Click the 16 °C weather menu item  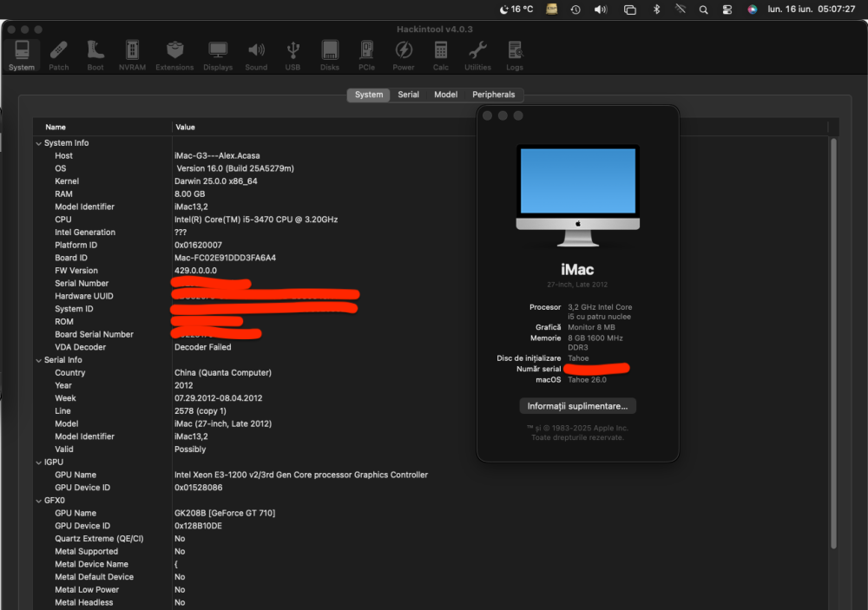(516, 10)
